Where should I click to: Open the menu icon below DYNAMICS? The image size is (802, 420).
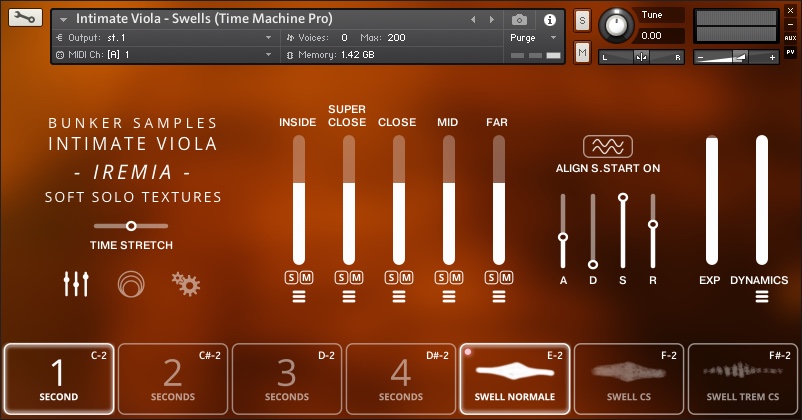coord(762,296)
